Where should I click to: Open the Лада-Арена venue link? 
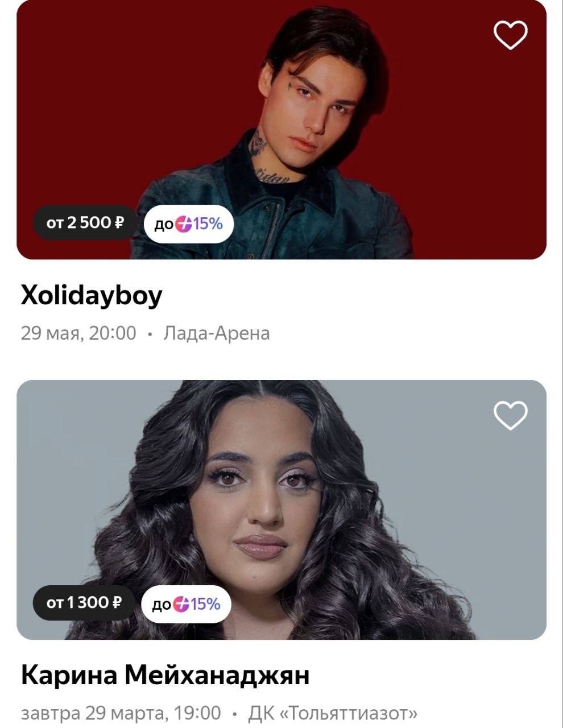coord(217,333)
